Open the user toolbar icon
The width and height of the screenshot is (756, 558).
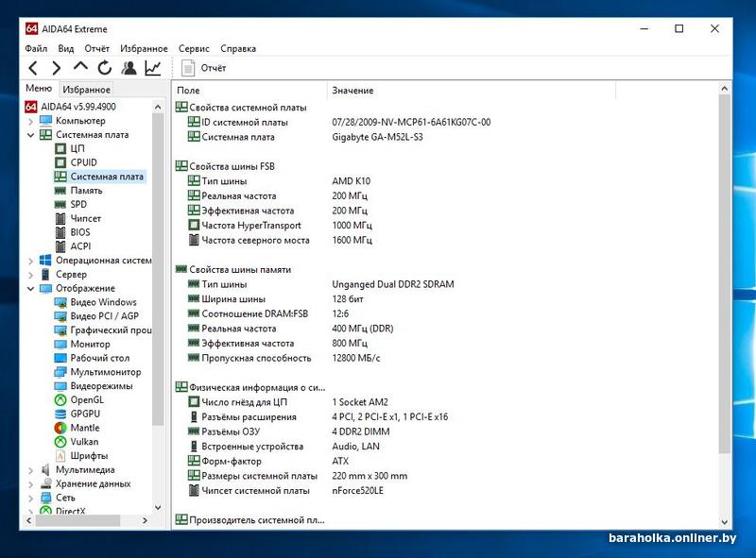129,68
